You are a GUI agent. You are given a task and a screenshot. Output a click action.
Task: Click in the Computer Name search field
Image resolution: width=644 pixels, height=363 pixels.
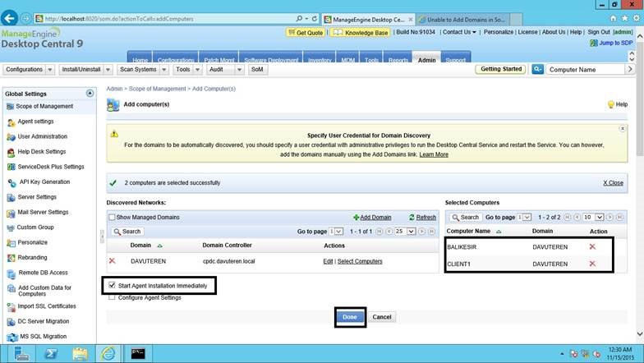[585, 69]
